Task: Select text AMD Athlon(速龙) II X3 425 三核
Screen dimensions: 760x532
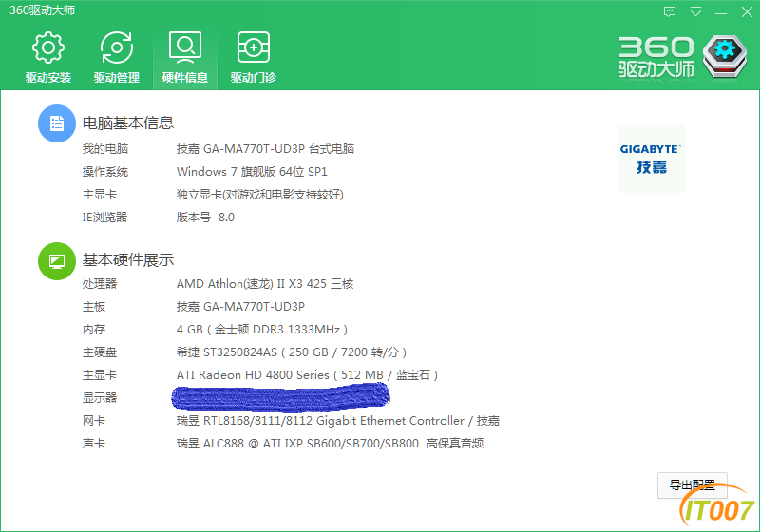Action: 265,283
